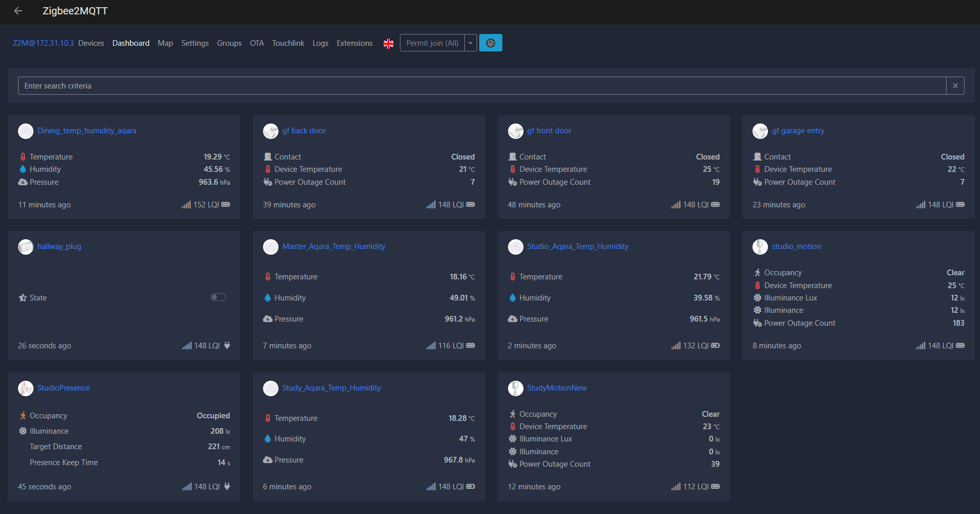Click battery icon on StudyMotionNew card

click(x=715, y=486)
